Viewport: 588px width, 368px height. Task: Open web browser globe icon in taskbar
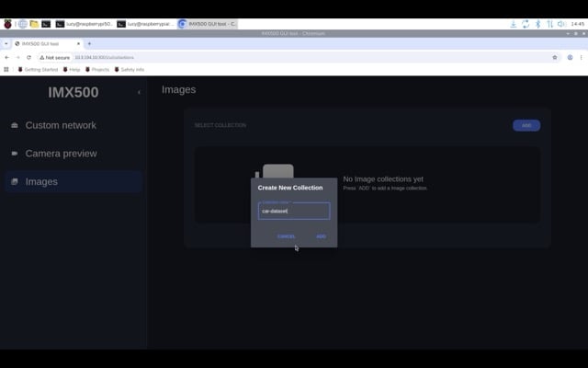(21, 23)
